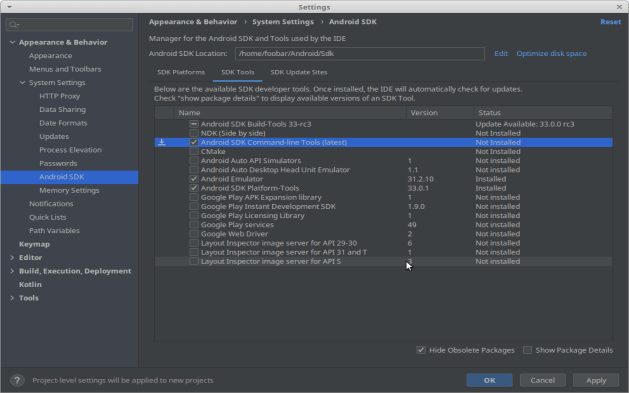Select HTTP Proxy in settings tree
629x393 pixels.
click(60, 96)
